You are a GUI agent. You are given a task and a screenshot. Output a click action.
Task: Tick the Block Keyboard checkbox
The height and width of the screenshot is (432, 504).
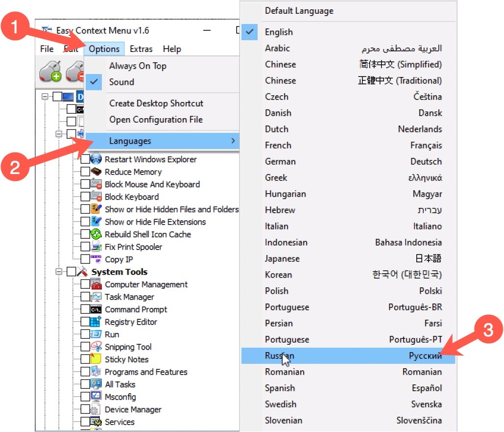click(85, 196)
